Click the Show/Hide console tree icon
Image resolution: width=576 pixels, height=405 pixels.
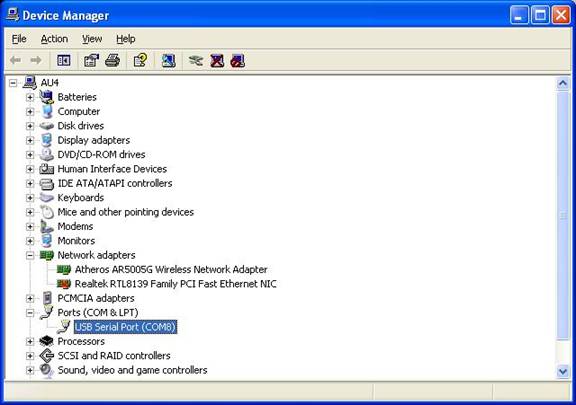64,60
